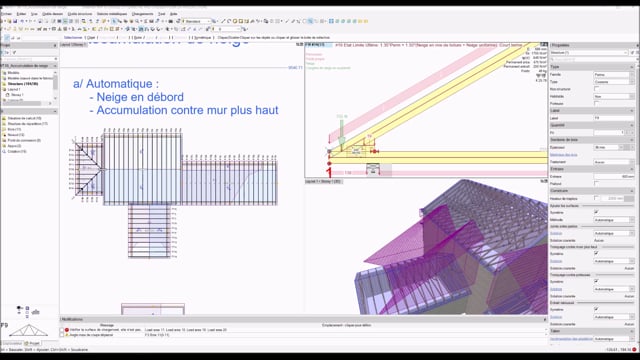Viewport: 640px width, 360px height.
Task: Switch to the Projet tab at bottom left
Action: click(x=32, y=343)
